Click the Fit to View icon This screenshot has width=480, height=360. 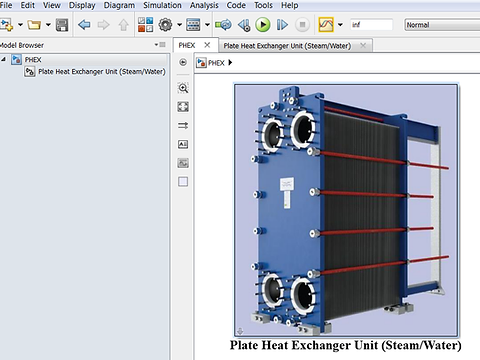click(183, 107)
